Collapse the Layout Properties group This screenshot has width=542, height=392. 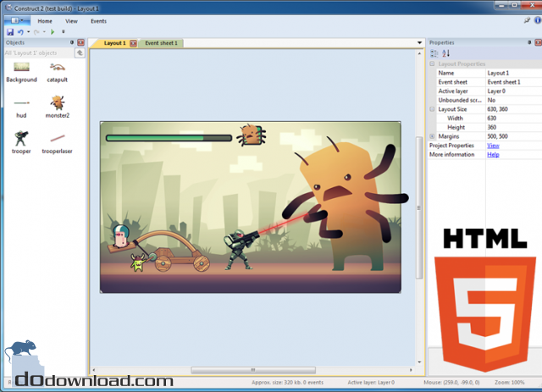(x=432, y=64)
